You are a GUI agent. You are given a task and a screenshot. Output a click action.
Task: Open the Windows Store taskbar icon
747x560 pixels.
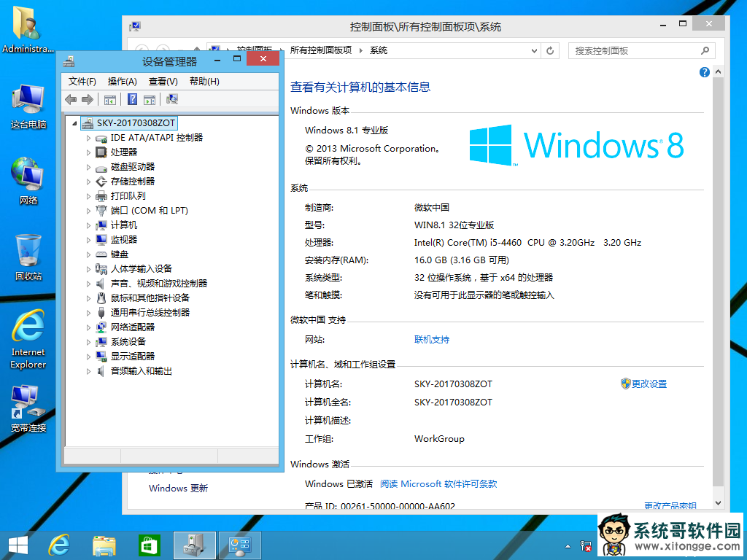149,545
